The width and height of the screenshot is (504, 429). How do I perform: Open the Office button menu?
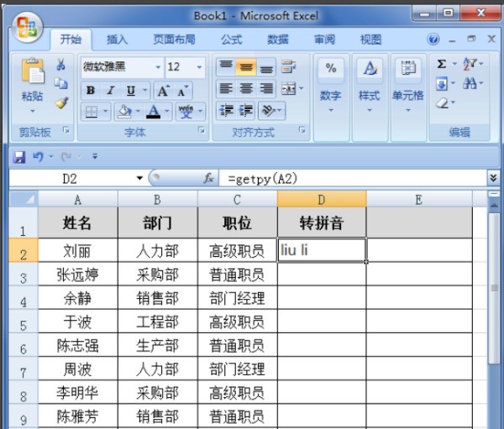27,27
